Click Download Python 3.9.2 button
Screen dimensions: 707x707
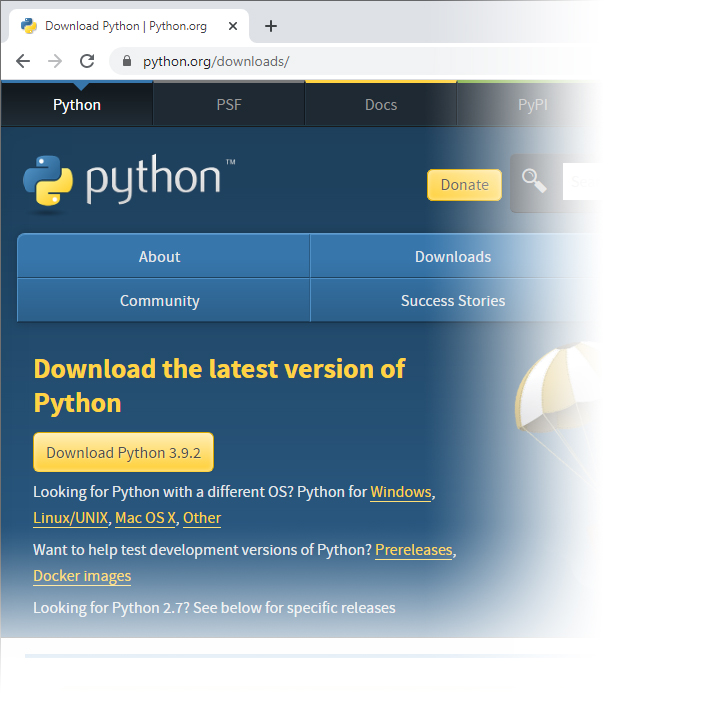point(124,452)
